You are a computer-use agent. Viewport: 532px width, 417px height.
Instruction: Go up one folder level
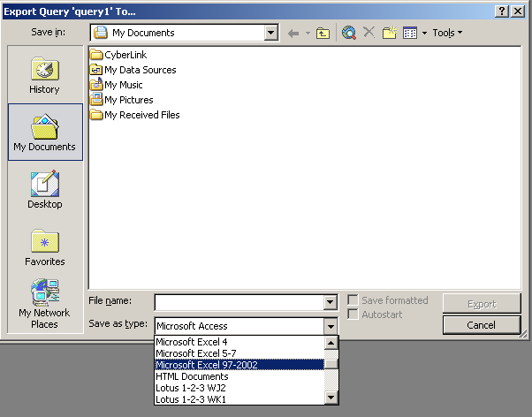pyautogui.click(x=323, y=33)
